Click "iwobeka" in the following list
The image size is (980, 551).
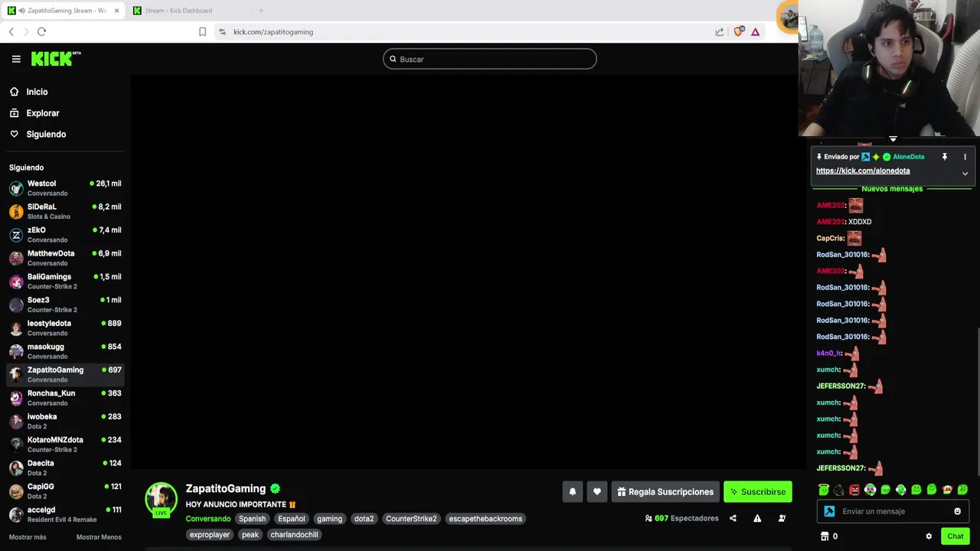pos(42,416)
